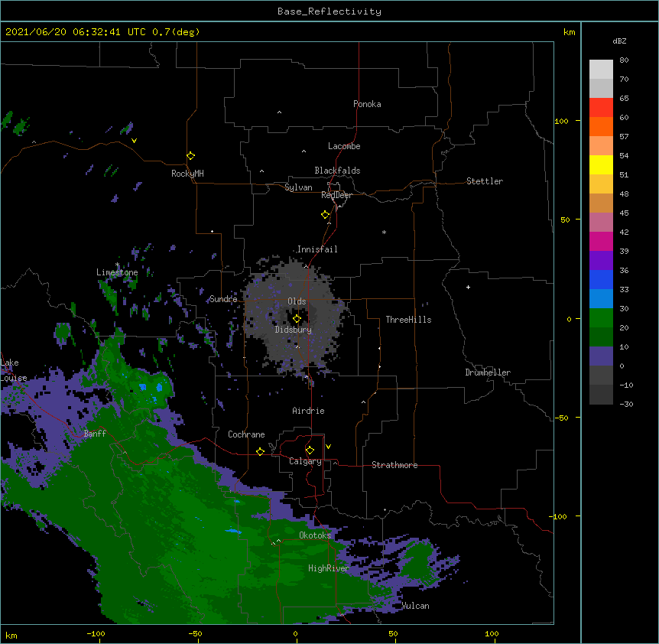Click the 50 tick on the horizontal axis

tap(393, 633)
